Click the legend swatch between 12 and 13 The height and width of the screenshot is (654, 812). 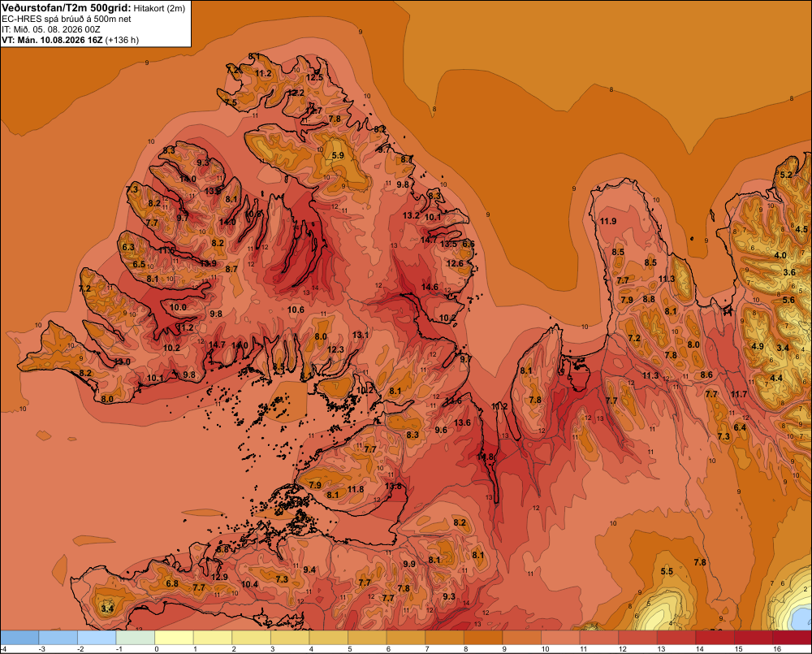637,638
